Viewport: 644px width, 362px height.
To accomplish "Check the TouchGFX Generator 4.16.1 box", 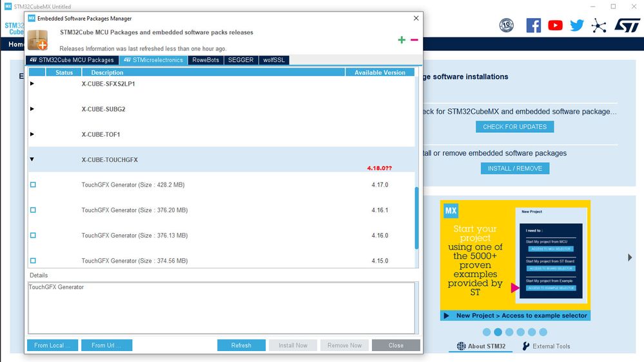I will [x=33, y=210].
